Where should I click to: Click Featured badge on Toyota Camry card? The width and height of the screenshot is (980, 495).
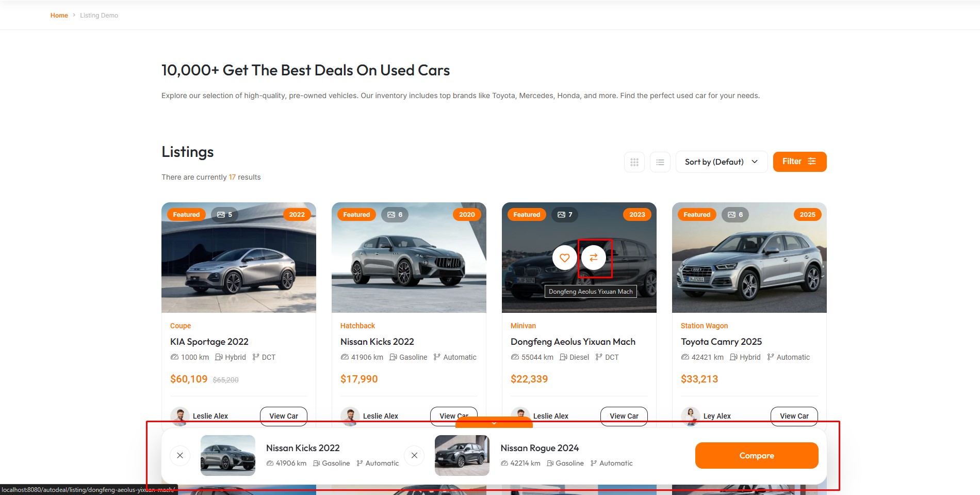tap(697, 215)
